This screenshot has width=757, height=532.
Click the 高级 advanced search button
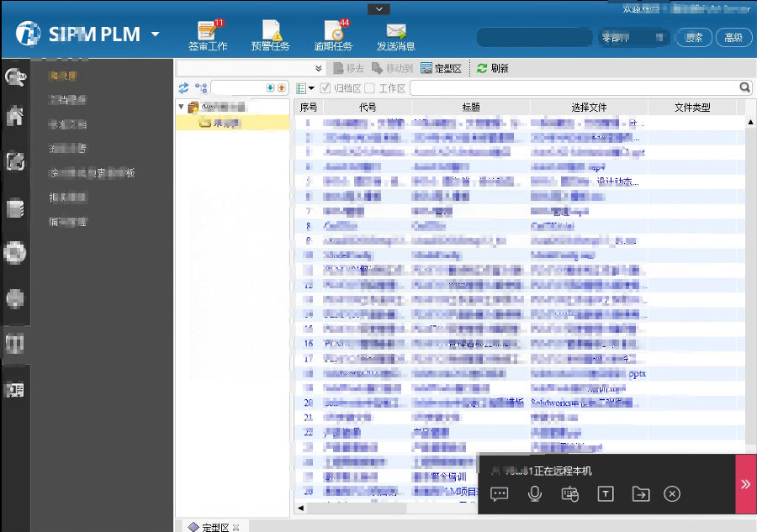pos(733,38)
